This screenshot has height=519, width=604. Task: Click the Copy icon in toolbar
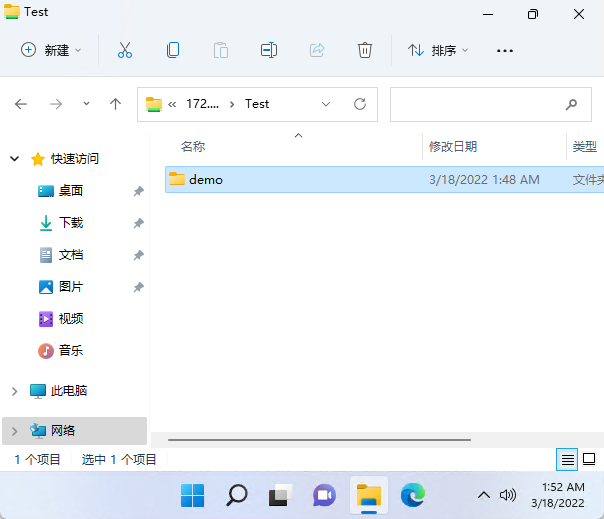pos(173,50)
